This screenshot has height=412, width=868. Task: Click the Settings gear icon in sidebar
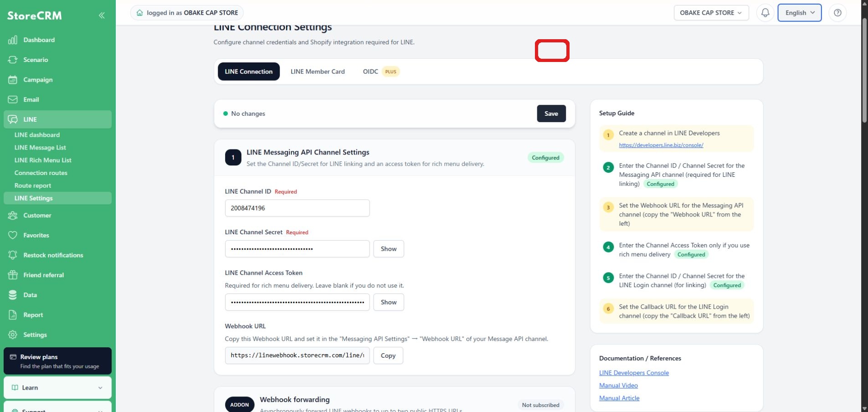coord(13,335)
